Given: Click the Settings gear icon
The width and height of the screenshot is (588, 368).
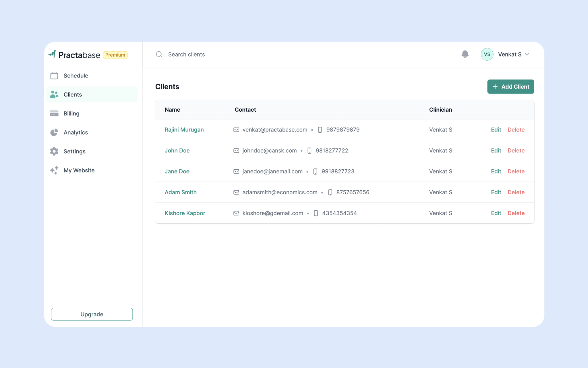Looking at the screenshot, I should [x=54, y=151].
